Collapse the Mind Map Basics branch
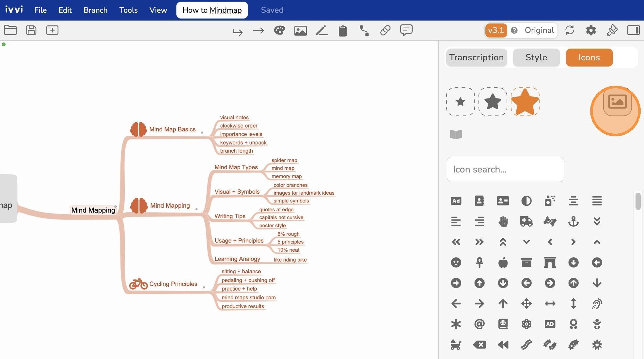The height and width of the screenshot is (359, 644). click(202, 132)
